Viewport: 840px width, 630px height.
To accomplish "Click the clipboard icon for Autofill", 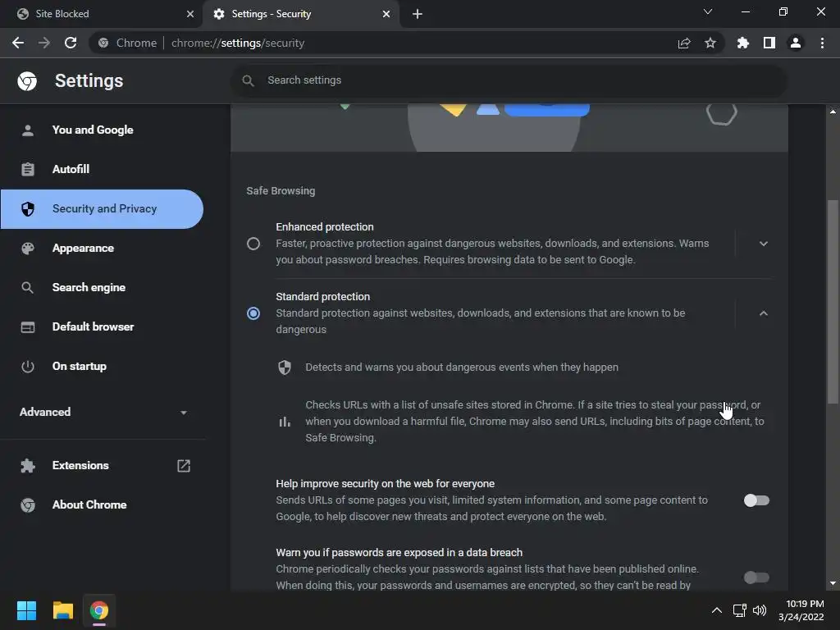I will [x=28, y=169].
